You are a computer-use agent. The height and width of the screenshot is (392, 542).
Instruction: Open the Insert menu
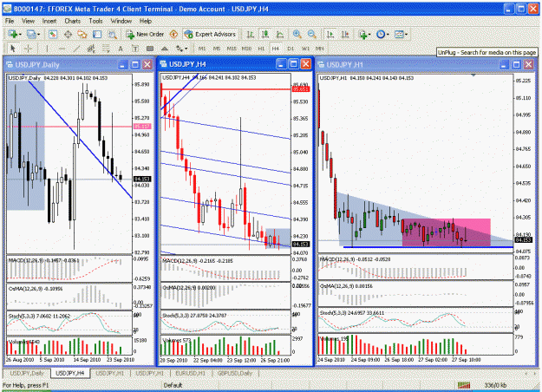point(49,21)
